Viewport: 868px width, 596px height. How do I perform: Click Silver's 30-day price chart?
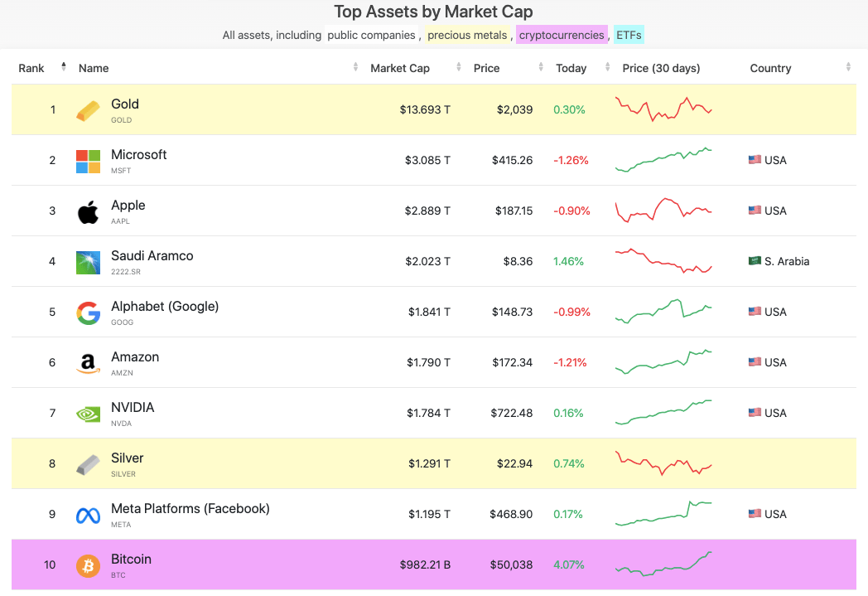663,463
